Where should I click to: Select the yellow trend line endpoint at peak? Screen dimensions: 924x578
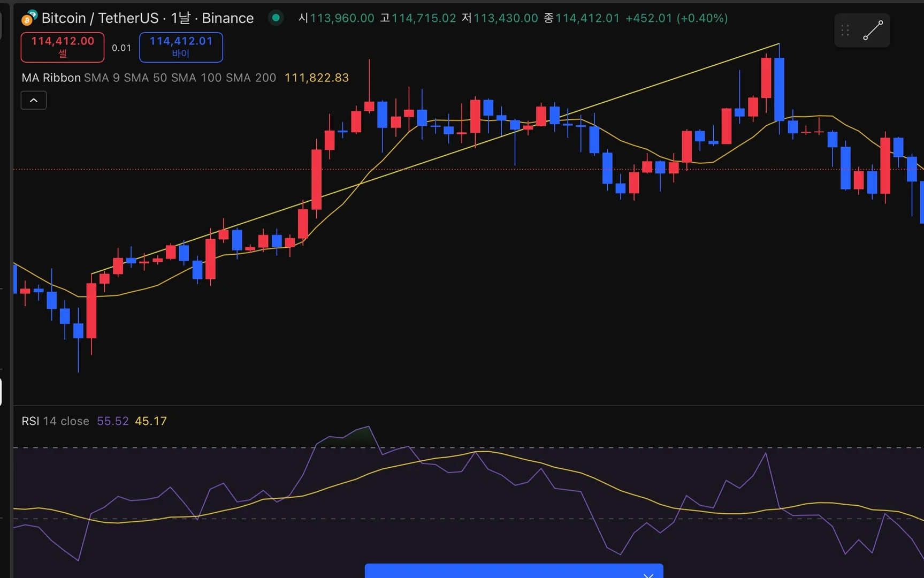click(x=779, y=43)
